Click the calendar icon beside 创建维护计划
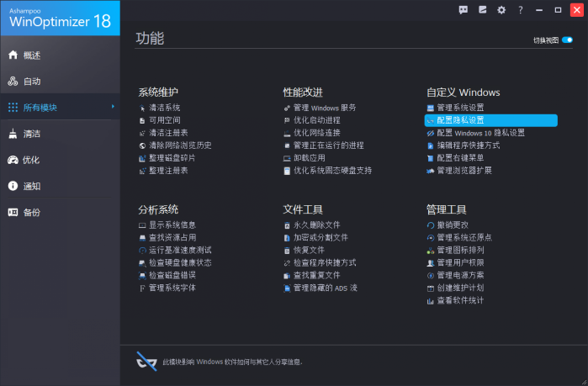Screen dimensions: 588x386 (431, 288)
